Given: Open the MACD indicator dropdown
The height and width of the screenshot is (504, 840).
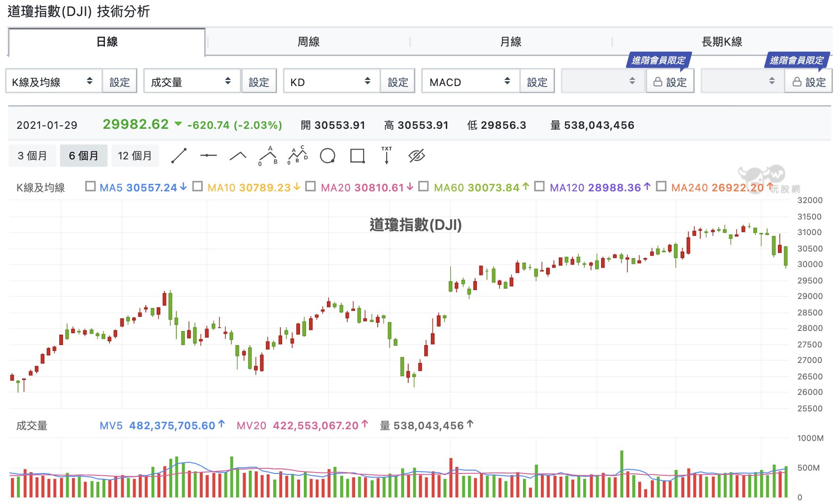Looking at the screenshot, I should [470, 81].
